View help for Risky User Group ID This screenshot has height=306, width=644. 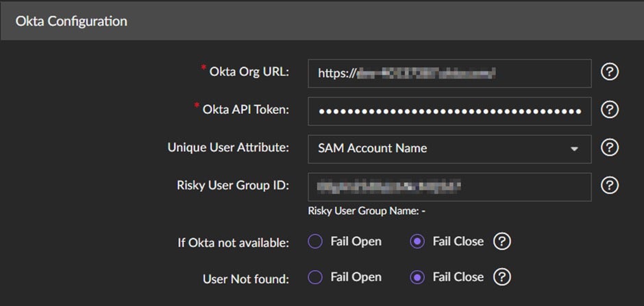[609, 185]
